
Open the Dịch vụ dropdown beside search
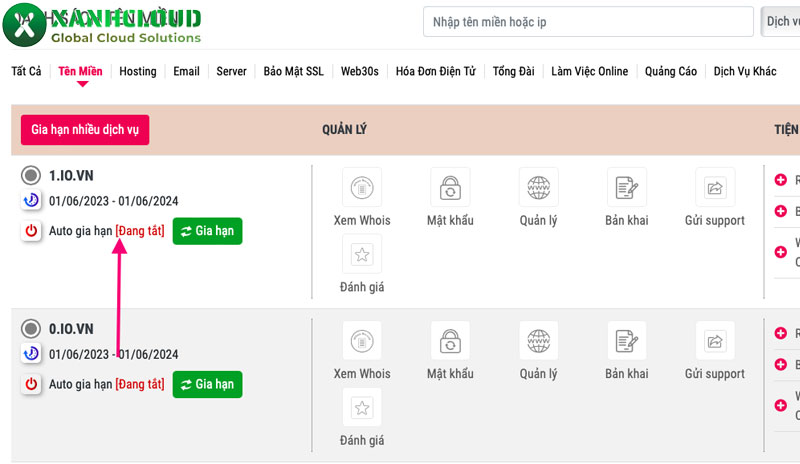tap(780, 22)
